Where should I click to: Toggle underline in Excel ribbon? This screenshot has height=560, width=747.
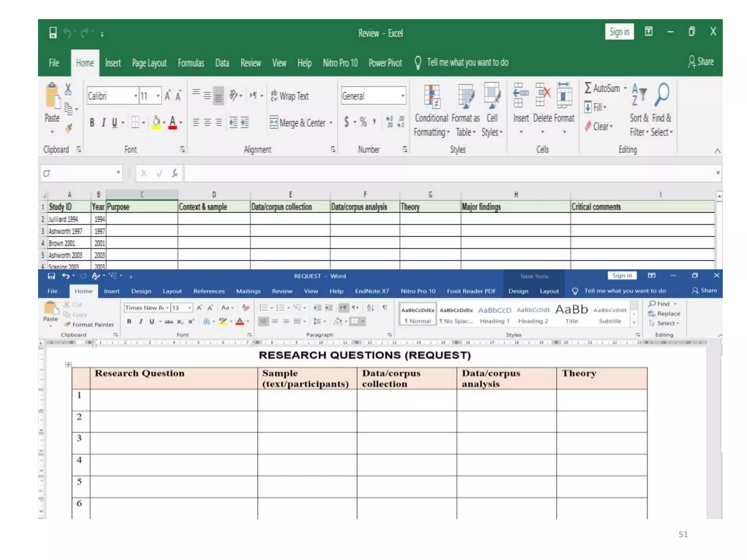point(115,123)
